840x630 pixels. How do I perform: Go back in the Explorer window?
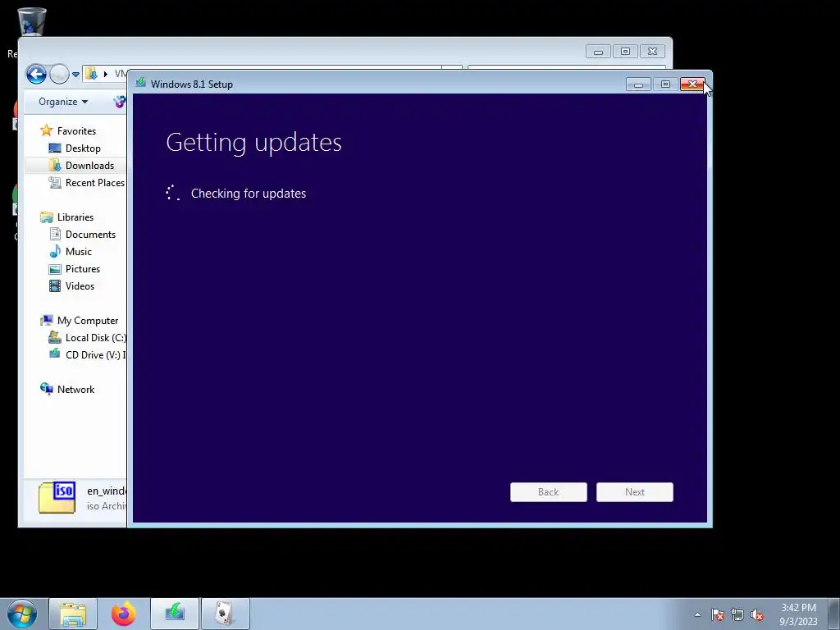pyautogui.click(x=36, y=74)
